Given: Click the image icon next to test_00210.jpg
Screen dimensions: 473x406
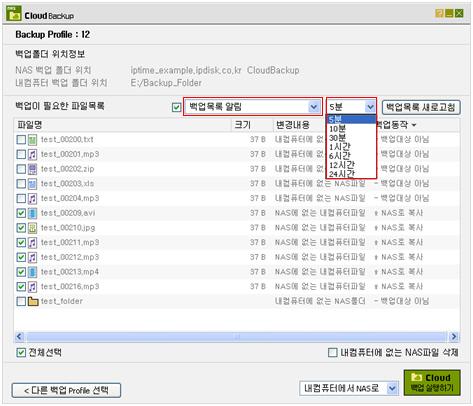Looking at the screenshot, I should coord(32,228).
